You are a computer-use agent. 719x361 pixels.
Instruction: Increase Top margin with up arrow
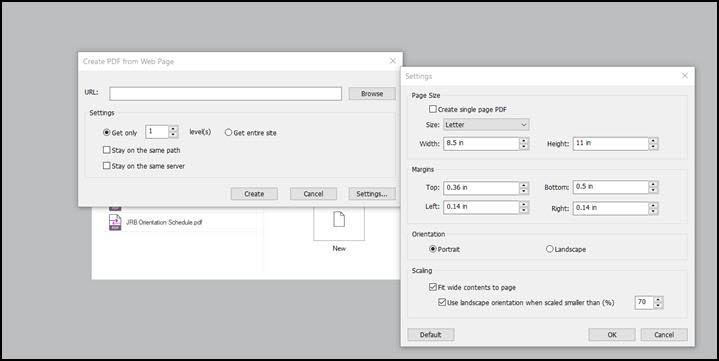[x=524, y=185]
